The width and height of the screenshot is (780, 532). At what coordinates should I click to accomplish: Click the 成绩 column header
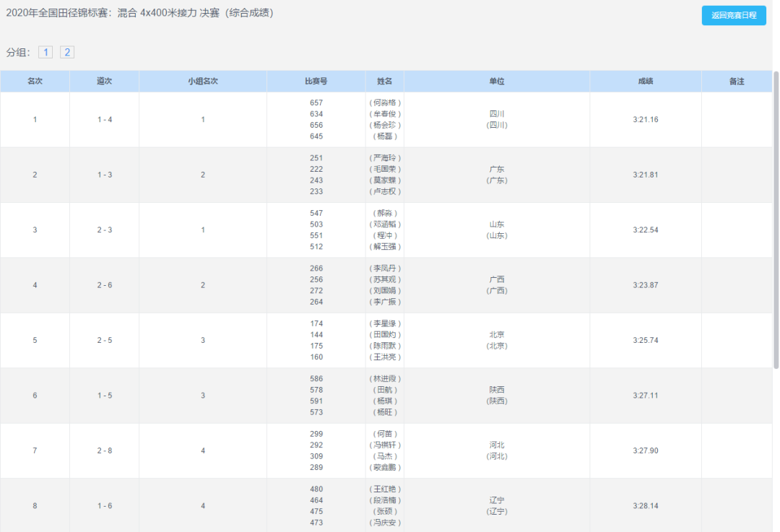click(x=645, y=82)
